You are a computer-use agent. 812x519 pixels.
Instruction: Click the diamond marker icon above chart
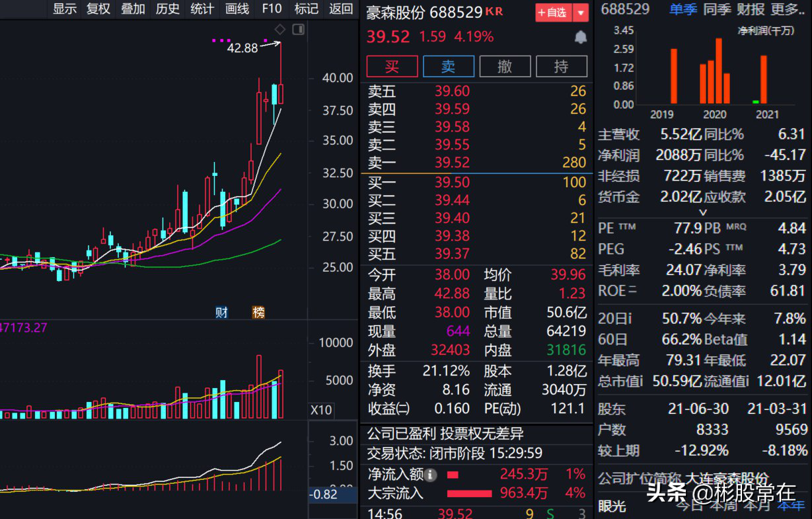(280, 29)
